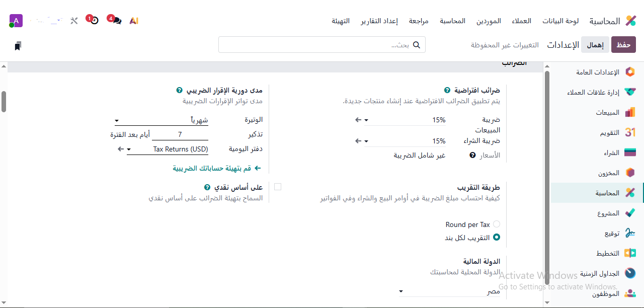Open the chat messages icon

[x=116, y=21]
